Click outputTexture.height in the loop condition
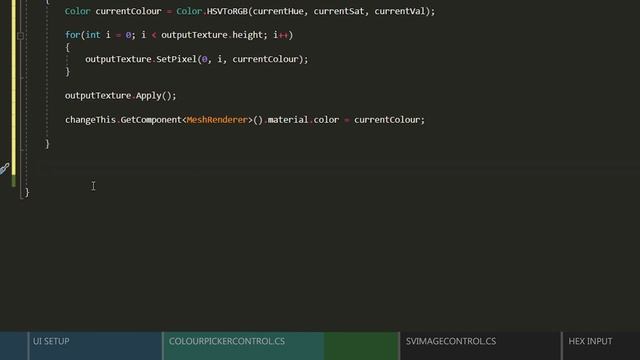 (x=212, y=36)
